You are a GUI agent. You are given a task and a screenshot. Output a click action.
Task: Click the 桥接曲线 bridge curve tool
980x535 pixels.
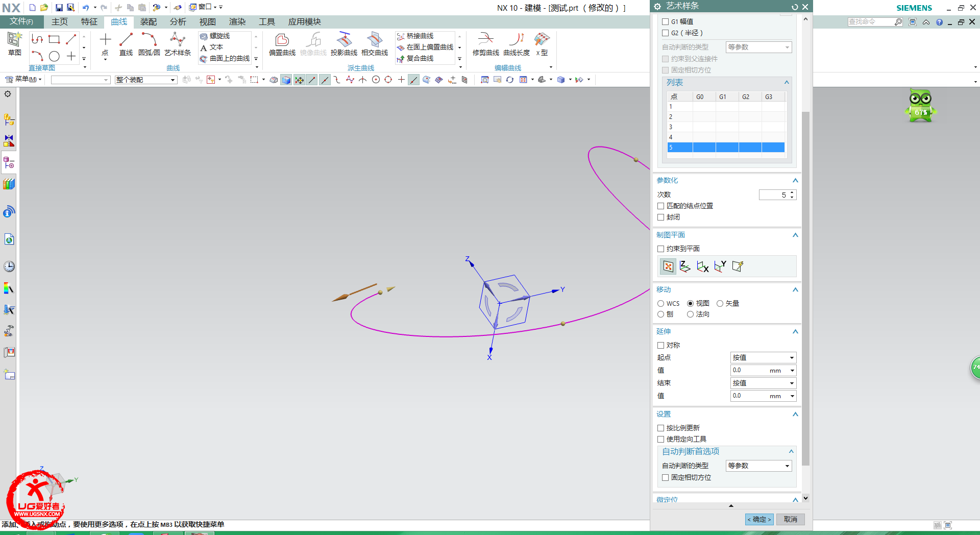[415, 36]
